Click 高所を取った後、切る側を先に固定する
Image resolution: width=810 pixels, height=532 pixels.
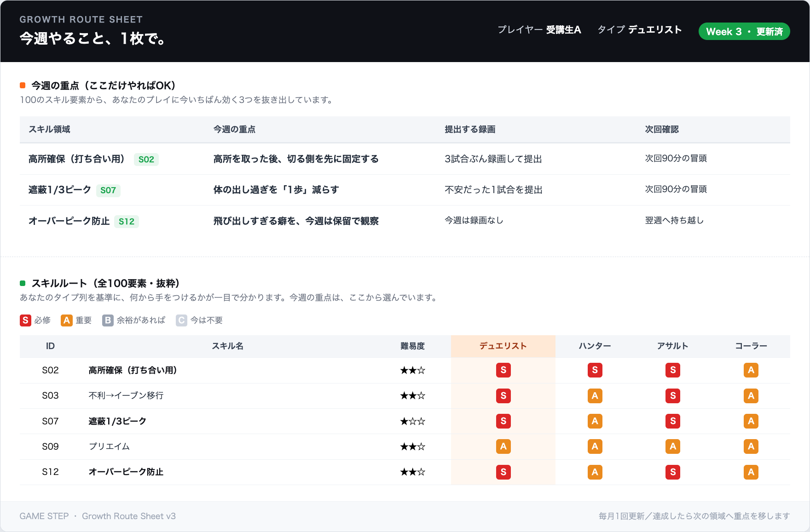point(296,159)
